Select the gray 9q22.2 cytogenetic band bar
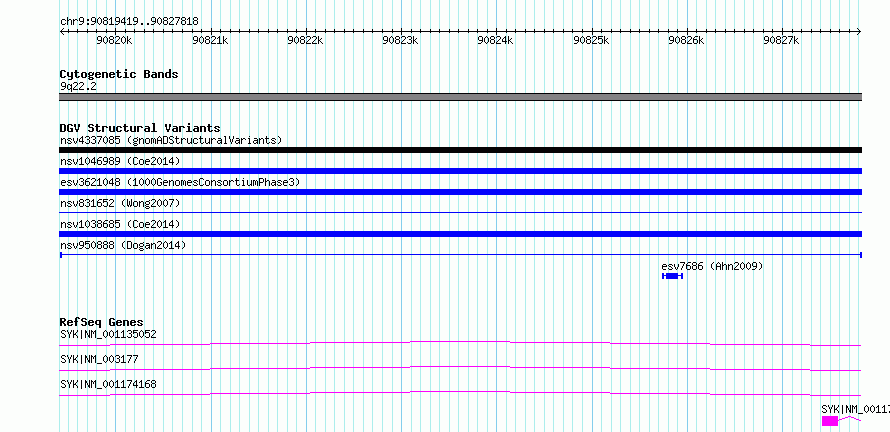 pos(460,97)
